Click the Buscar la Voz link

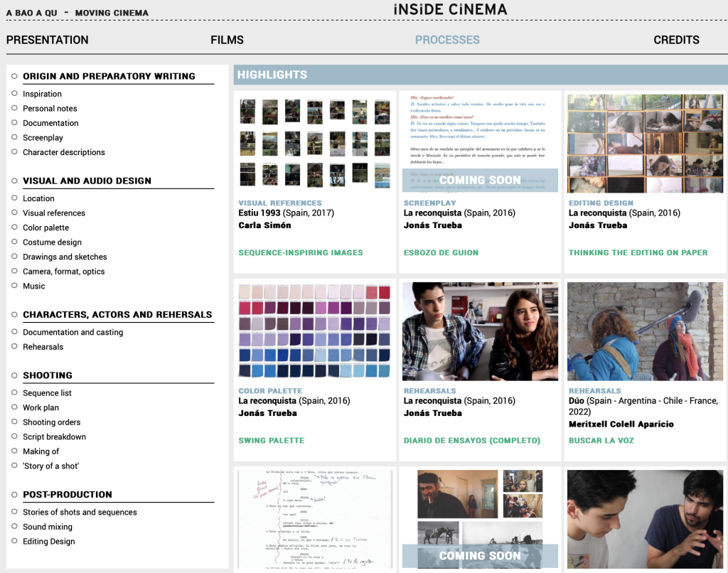(601, 440)
